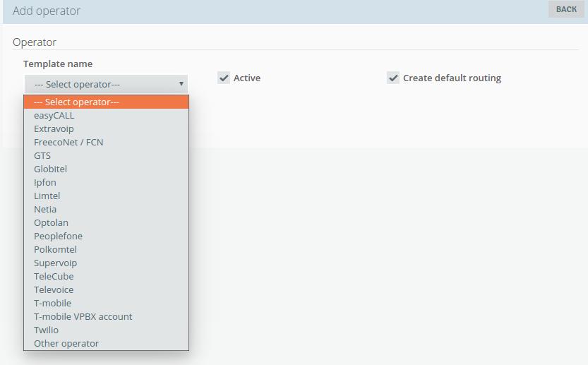Select Globitel from the list
The width and height of the screenshot is (588, 365).
tap(106, 169)
